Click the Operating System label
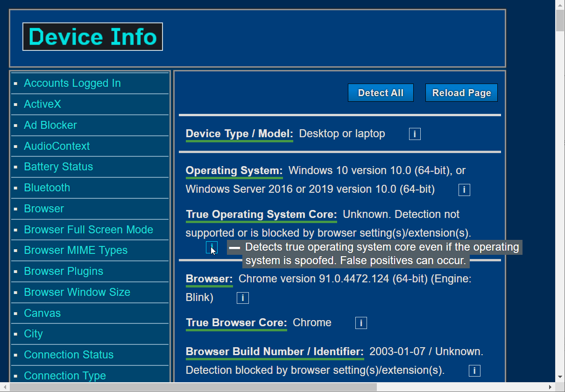 coord(234,171)
